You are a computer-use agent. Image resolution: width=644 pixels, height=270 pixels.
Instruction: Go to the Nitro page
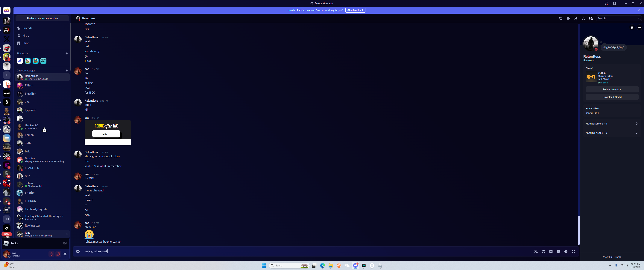[x=26, y=36]
